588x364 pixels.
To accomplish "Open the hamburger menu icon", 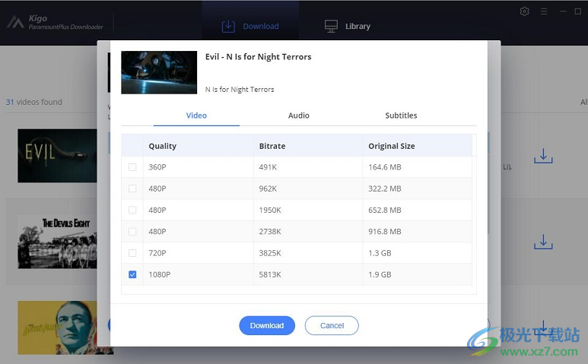I will click(x=544, y=11).
